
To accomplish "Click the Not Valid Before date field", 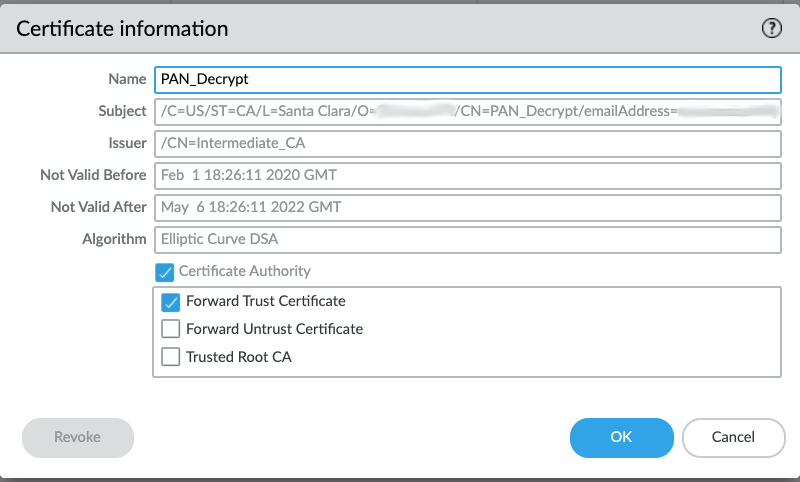I will pos(466,175).
